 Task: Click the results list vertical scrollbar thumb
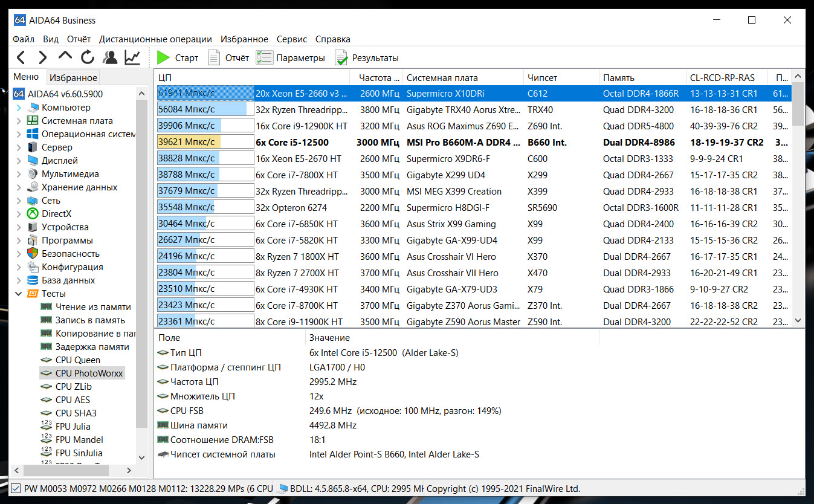point(798,104)
